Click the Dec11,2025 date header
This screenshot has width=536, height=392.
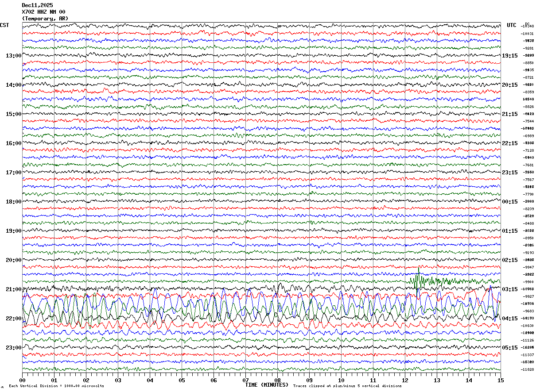pos(37,5)
